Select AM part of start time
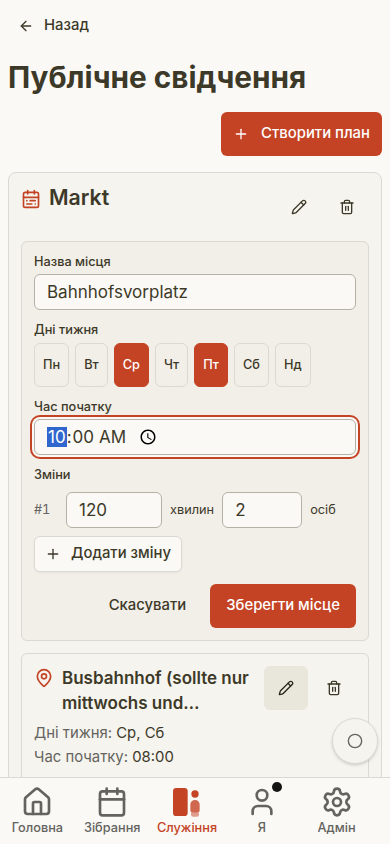This screenshot has width=390, height=844. click(112, 437)
